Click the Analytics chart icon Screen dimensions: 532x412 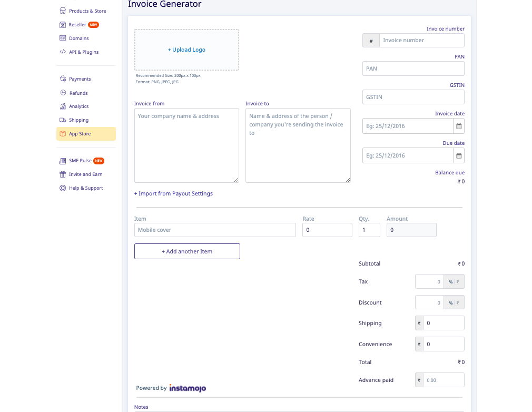(63, 106)
